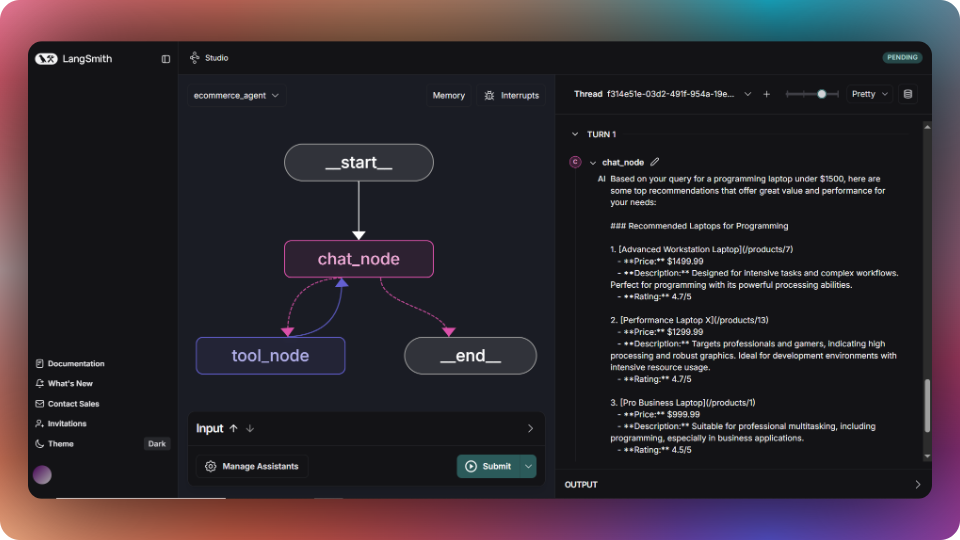The image size is (960, 540).
Task: Open the Pretty view mode dropdown
Action: [869, 94]
